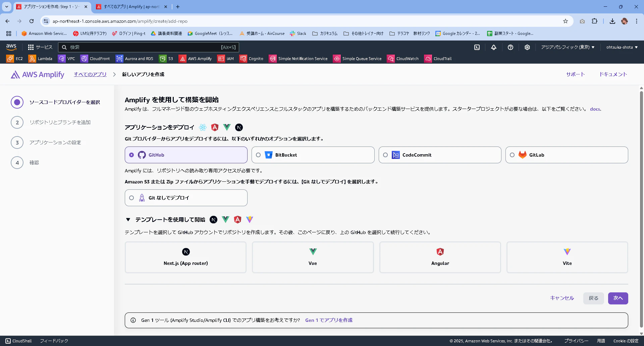Open a new browser tab
The image size is (644, 346).
click(178, 7)
